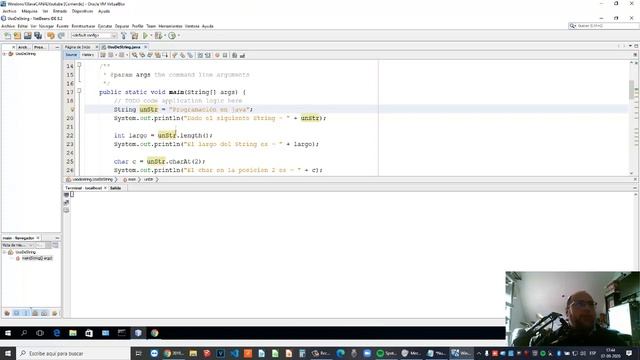640x360 pixels.
Task: Close the UsoDeString.java tab
Action: point(145,47)
